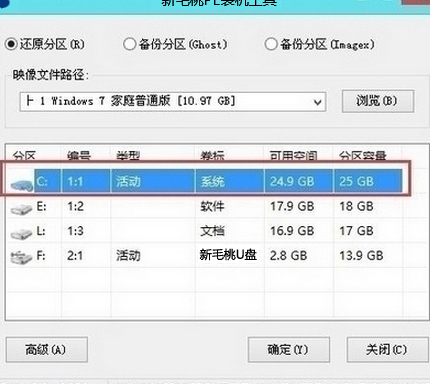Click the F: drive letter

tap(41, 256)
